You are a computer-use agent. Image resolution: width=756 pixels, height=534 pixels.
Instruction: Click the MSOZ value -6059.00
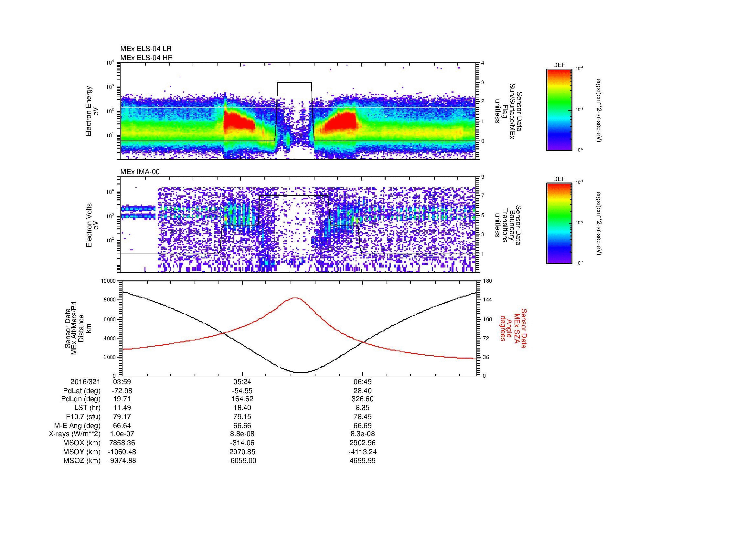click(242, 461)
